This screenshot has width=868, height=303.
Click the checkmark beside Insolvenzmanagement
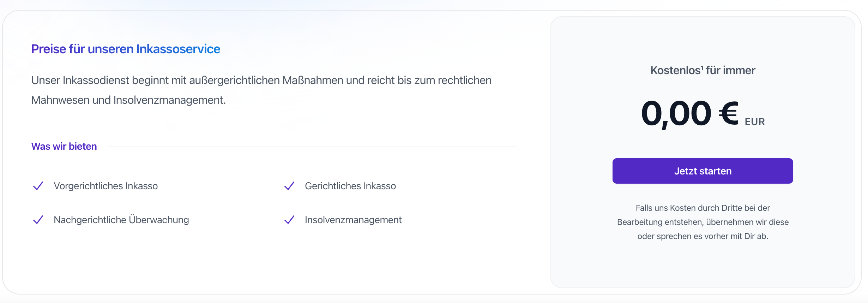(289, 220)
